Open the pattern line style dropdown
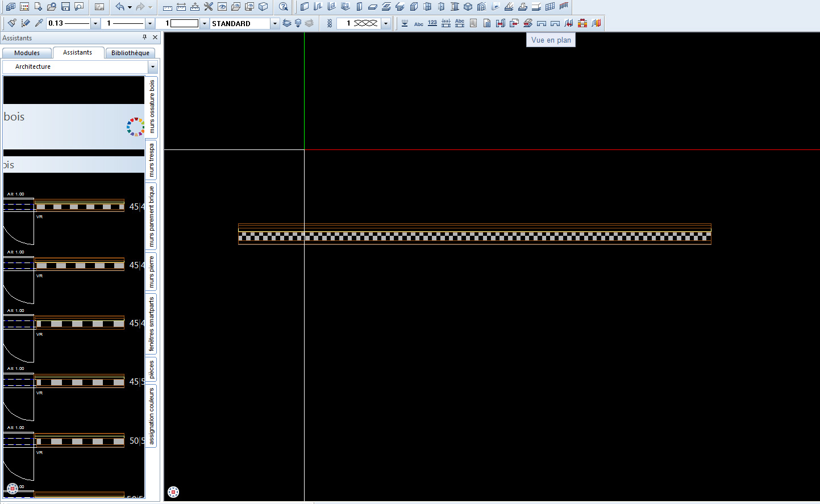The width and height of the screenshot is (820, 504). (x=386, y=23)
